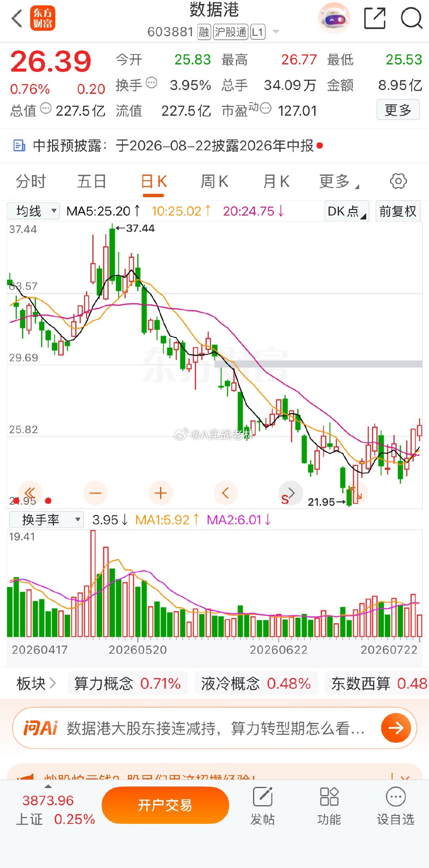Switch to 五日 chart tab

click(92, 182)
